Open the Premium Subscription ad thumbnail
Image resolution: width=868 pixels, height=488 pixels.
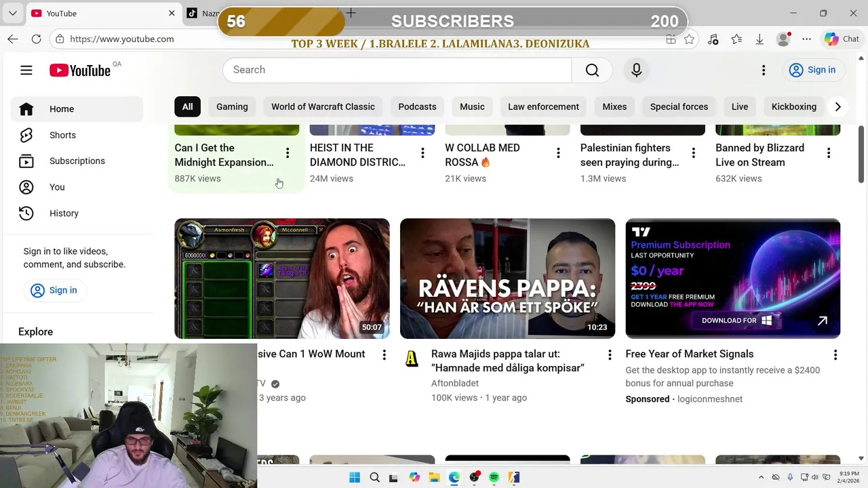point(733,279)
